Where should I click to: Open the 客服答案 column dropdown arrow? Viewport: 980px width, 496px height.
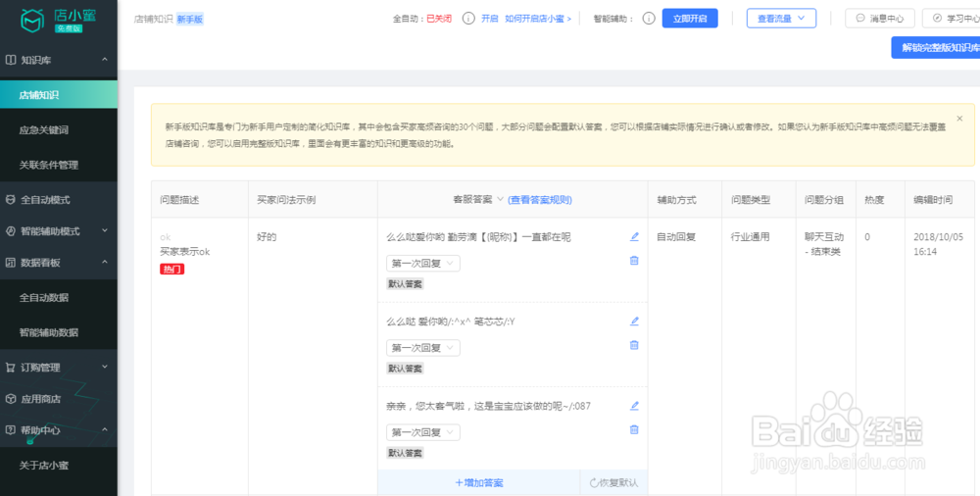click(500, 200)
